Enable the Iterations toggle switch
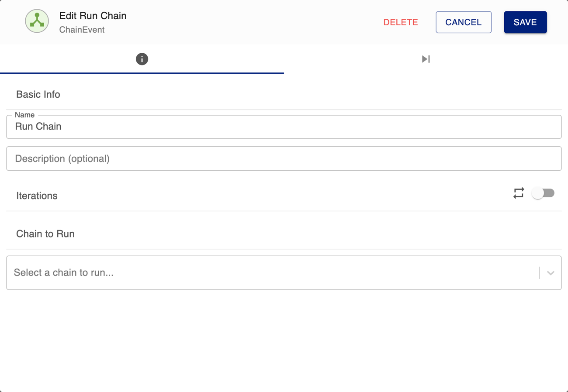Viewport: 568px width, 392px height. click(x=543, y=193)
